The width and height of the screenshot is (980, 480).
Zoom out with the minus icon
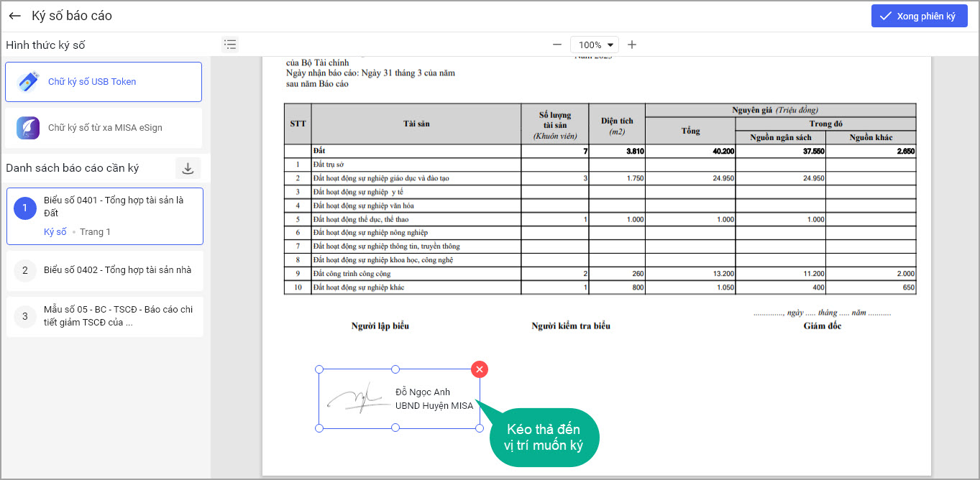coord(557,45)
